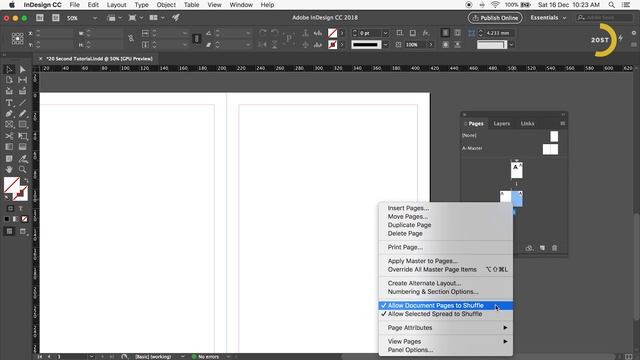This screenshot has width=640, height=360.
Task: Expand Page Attributes submenu
Action: [446, 328]
